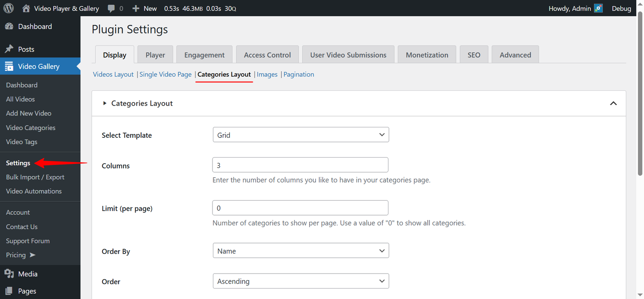Click the Media icon in the sidebar
The image size is (644, 299).
[9, 274]
